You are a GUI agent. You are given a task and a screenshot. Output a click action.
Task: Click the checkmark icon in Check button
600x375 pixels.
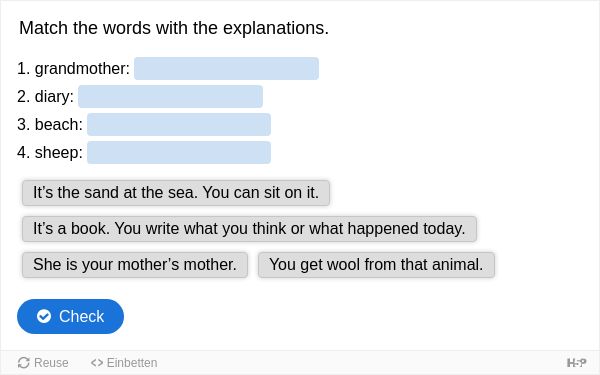44,316
